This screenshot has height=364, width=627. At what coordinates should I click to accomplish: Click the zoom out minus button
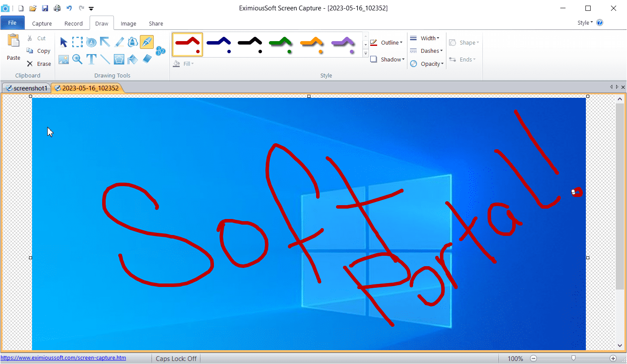tap(533, 358)
